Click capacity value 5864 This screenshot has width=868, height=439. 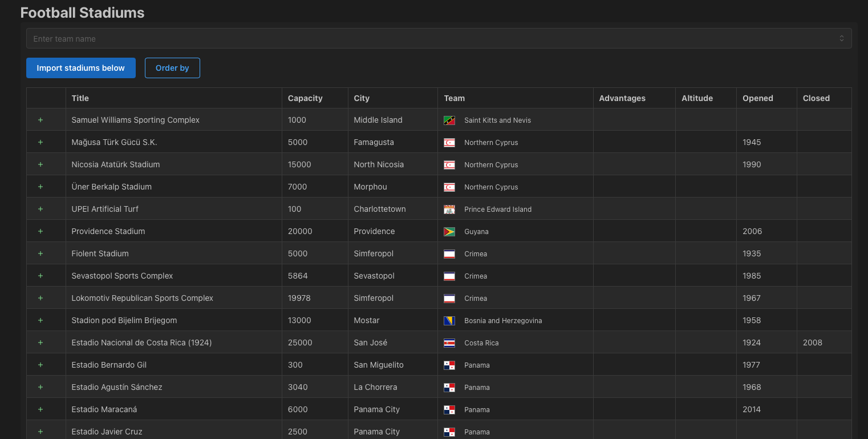(298, 276)
